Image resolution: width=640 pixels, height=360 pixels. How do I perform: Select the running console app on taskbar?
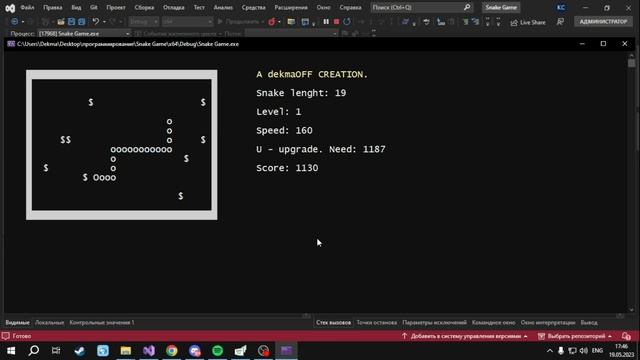286,351
